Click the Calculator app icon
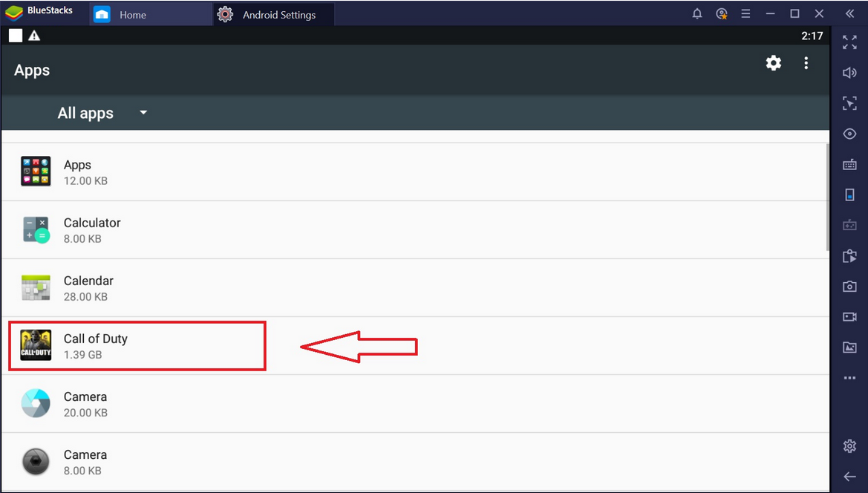This screenshot has width=868, height=493. [x=36, y=229]
